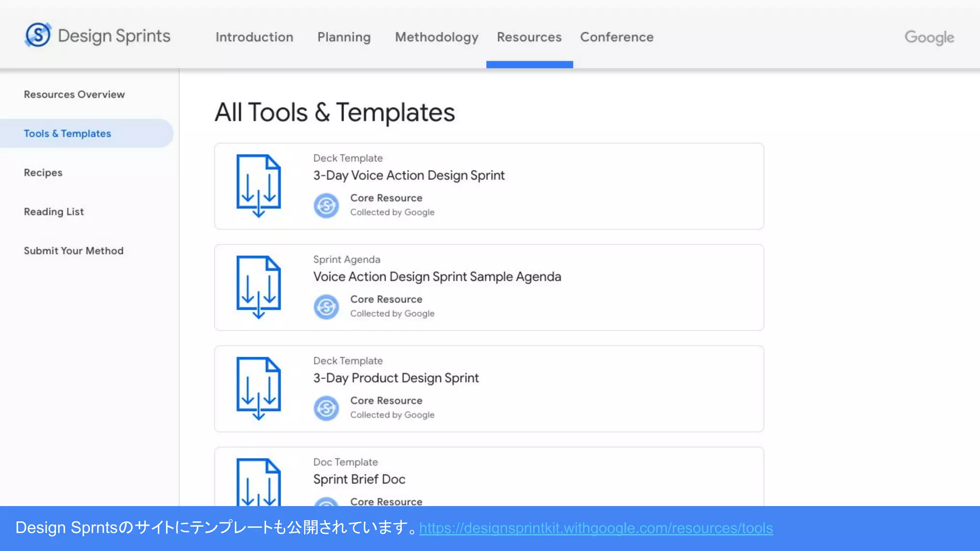Screen dimensions: 980x551
Task: Open 3-Day Product Design Sprint title
Action: tap(396, 378)
